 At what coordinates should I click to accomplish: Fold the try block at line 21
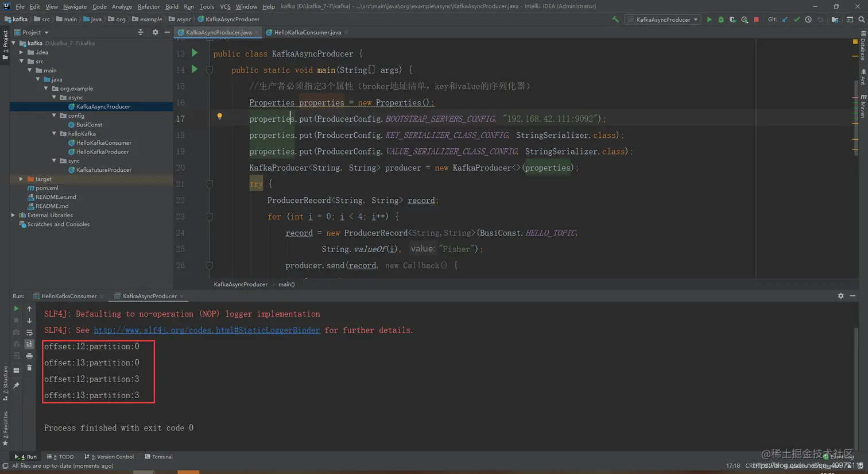pyautogui.click(x=210, y=184)
